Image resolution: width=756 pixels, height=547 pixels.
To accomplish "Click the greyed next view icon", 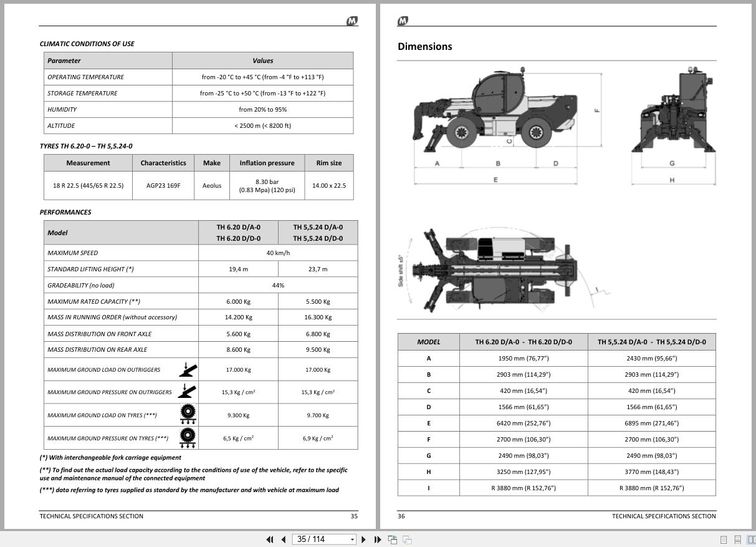I will (407, 540).
